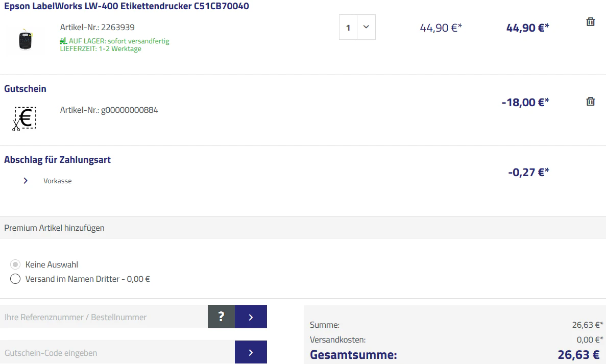This screenshot has width=606, height=364.
Task: Click the Referenznummer / Bestellnummer input field
Action: [104, 317]
